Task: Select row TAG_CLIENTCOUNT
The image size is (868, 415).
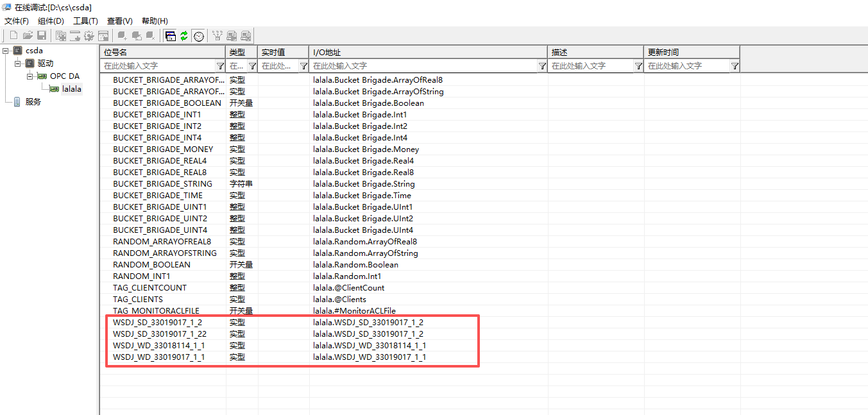Action: (484, 288)
